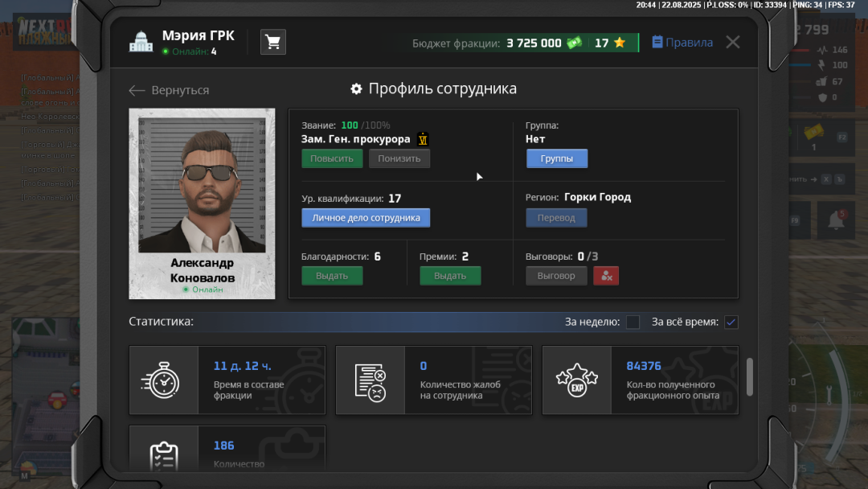Disable the За всё время checkbox

pyautogui.click(x=731, y=322)
